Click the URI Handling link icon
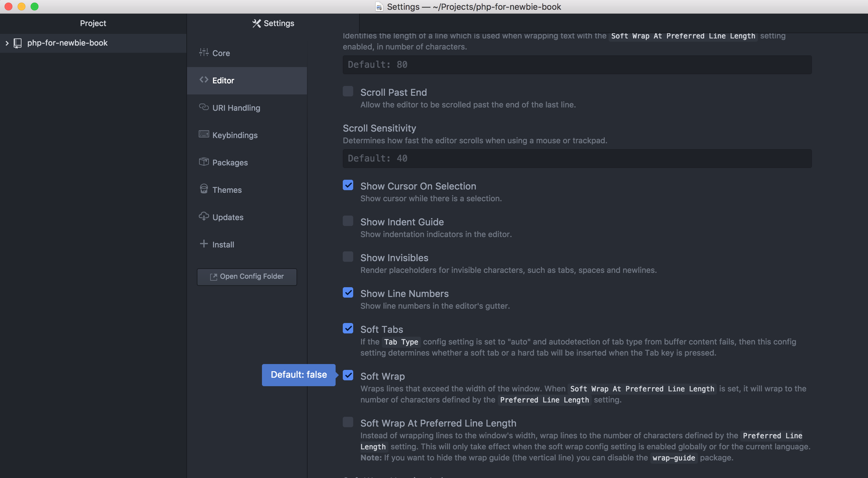The image size is (868, 478). (x=204, y=107)
